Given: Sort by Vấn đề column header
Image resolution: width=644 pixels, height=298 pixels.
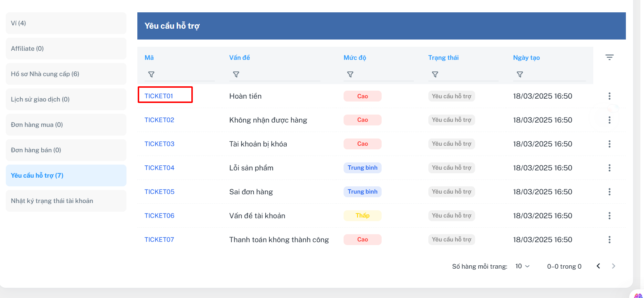Looking at the screenshot, I should pyautogui.click(x=240, y=58).
